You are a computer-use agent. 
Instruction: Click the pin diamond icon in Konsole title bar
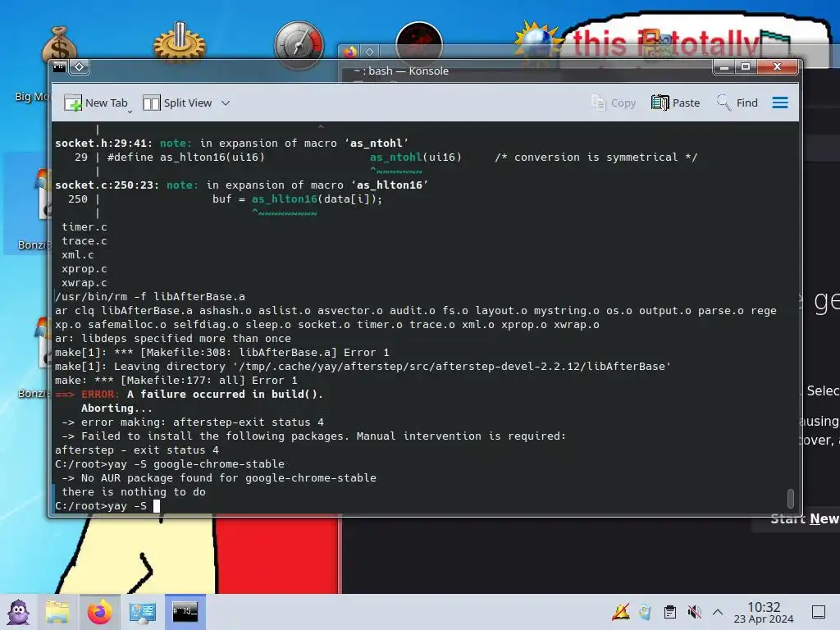point(79,66)
